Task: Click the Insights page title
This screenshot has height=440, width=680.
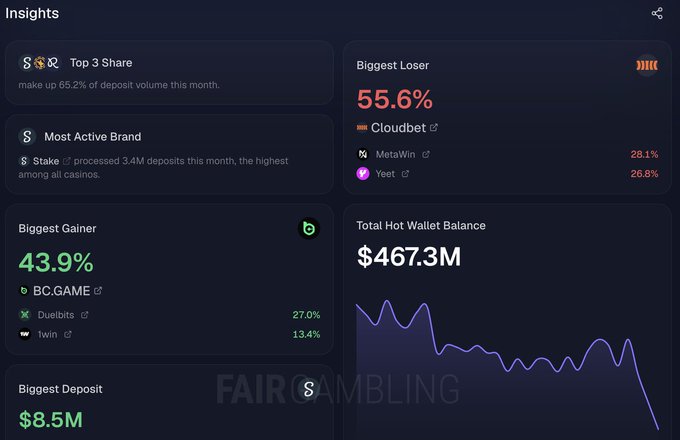Action: point(32,13)
